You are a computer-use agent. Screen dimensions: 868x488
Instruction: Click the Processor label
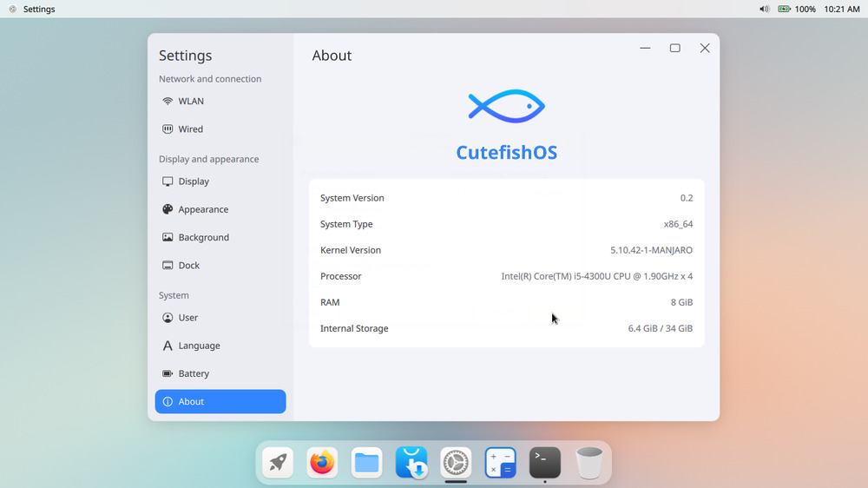click(x=340, y=276)
